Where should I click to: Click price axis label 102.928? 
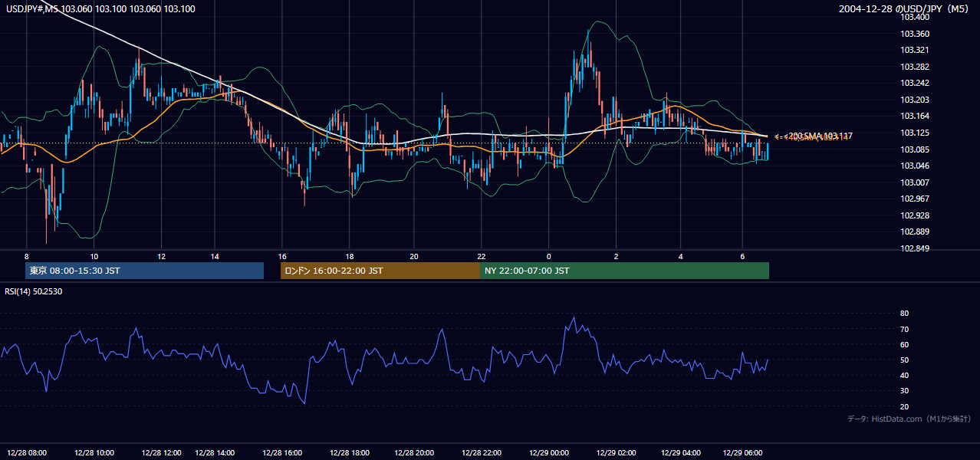tap(915, 215)
